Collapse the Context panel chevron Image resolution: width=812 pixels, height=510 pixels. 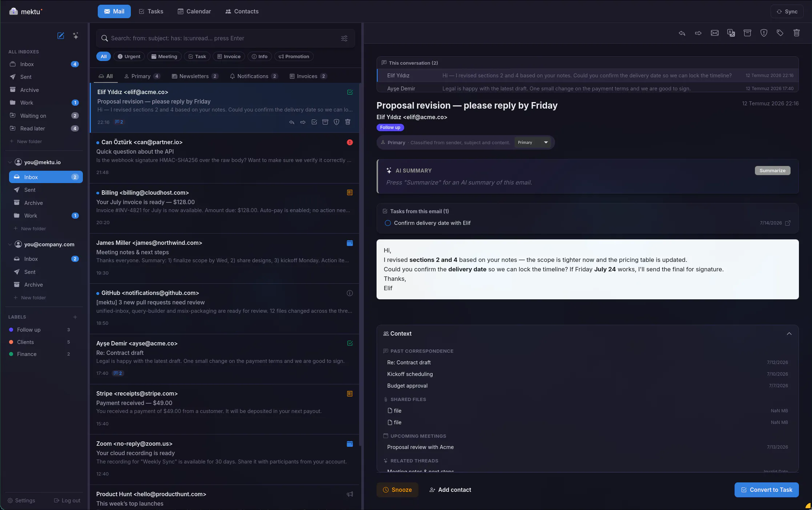click(x=789, y=334)
